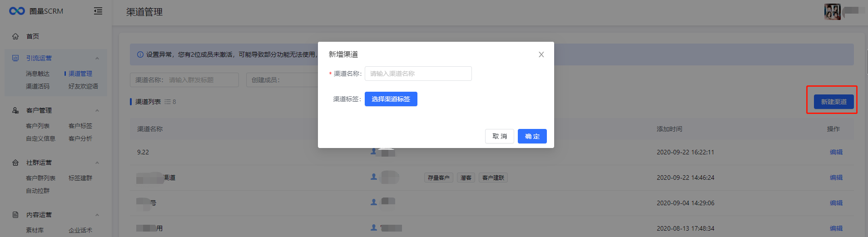Collapse the 社群运营 menu chevron
The height and width of the screenshot is (237, 868).
click(x=97, y=163)
